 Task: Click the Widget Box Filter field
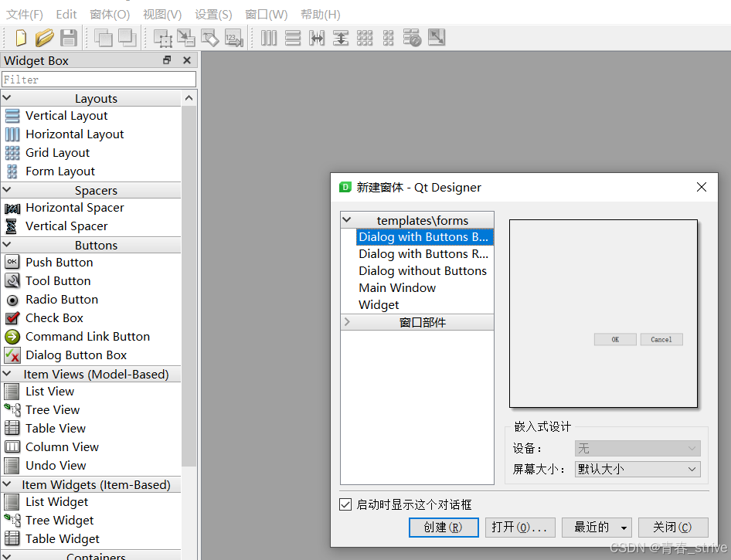click(99, 80)
